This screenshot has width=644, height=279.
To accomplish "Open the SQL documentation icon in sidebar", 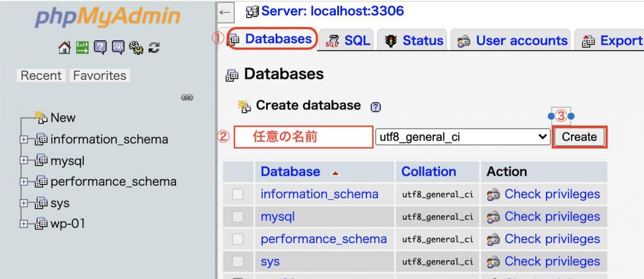I will 118,48.
